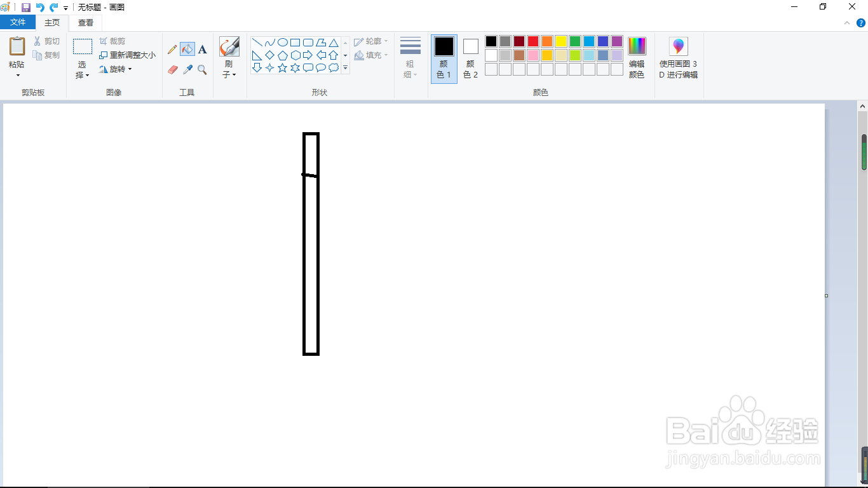The width and height of the screenshot is (868, 488).
Task: Select the Magnifier tool
Action: [x=203, y=70]
